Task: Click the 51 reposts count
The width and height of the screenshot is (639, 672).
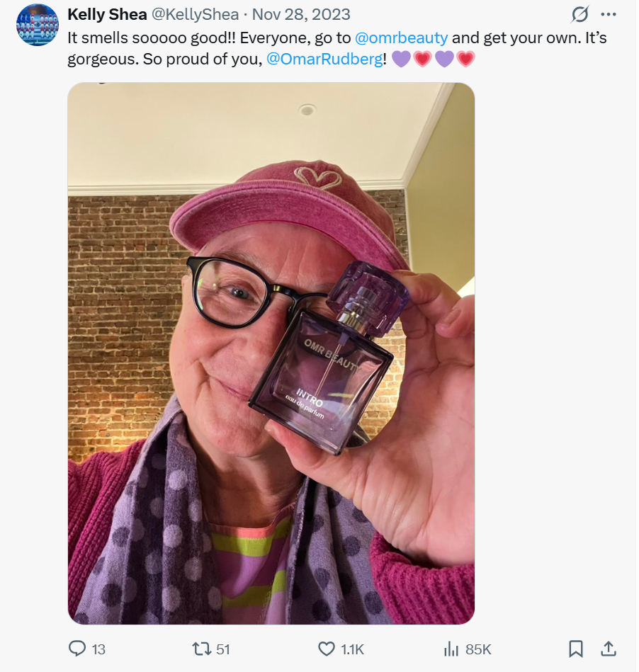Action: coord(222,649)
